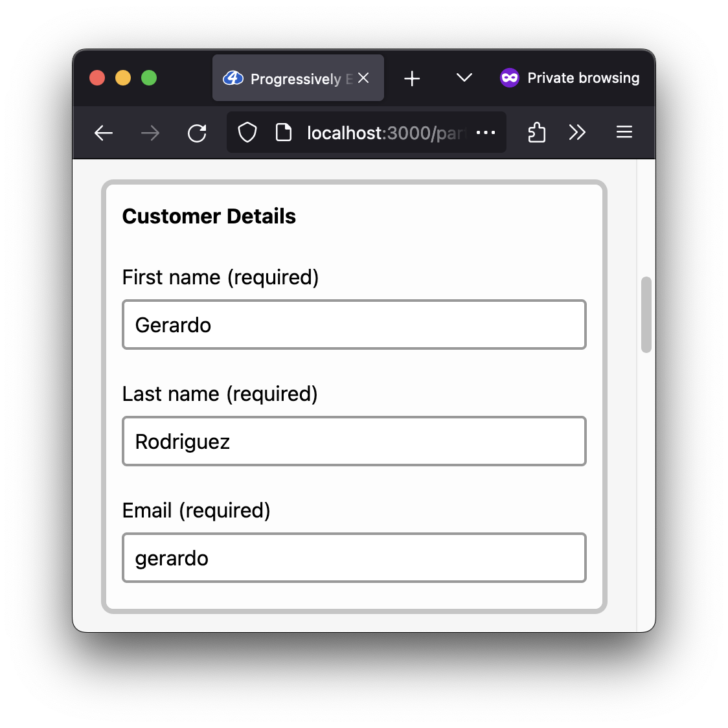The width and height of the screenshot is (728, 728).
Task: Close the Progressively tab
Action: pos(363,78)
